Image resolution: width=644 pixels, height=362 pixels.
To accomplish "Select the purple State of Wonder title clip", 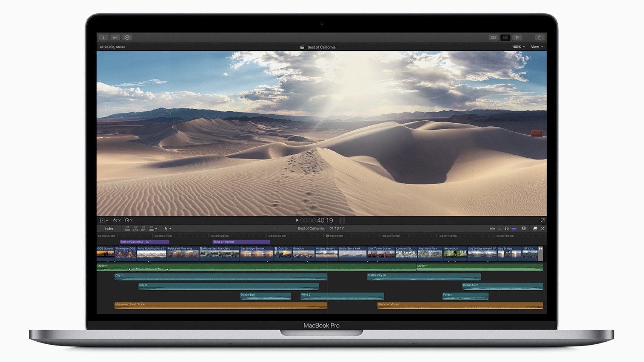I will coord(241,242).
